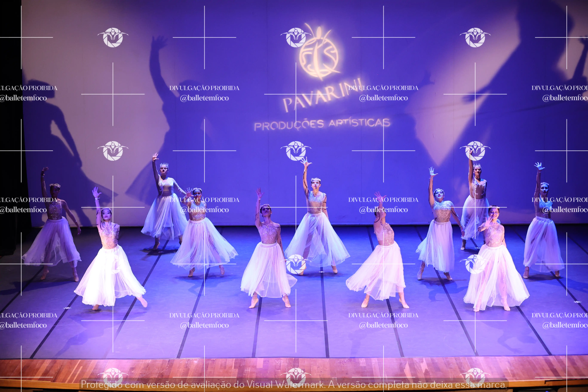This screenshot has height=392, width=588.
Task: Click the crown of the tall back-right dancer
Action: click(477, 166)
